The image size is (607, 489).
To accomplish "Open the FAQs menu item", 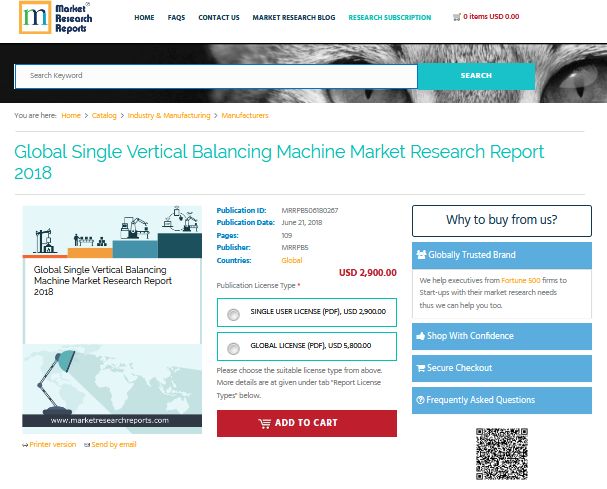I will tap(177, 17).
